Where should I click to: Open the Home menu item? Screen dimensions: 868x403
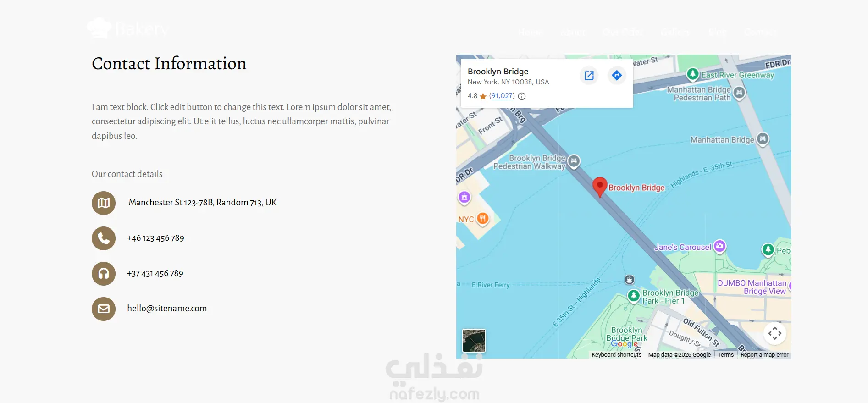coord(530,32)
